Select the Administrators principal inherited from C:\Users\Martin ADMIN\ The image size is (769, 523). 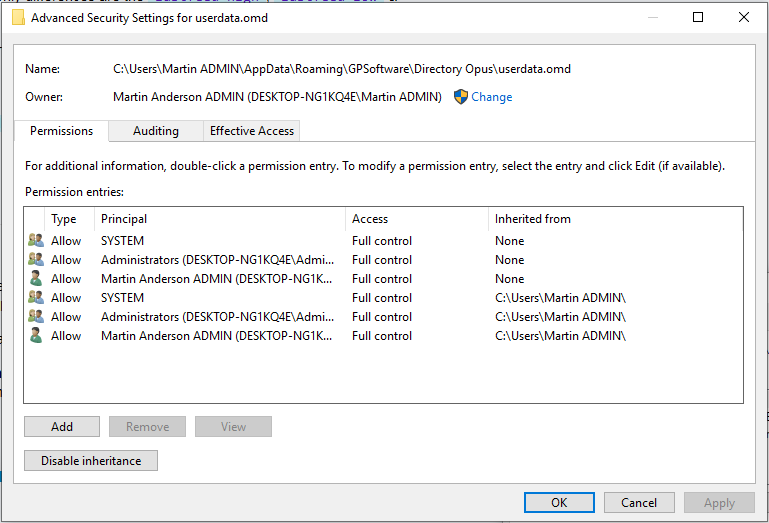(217, 317)
